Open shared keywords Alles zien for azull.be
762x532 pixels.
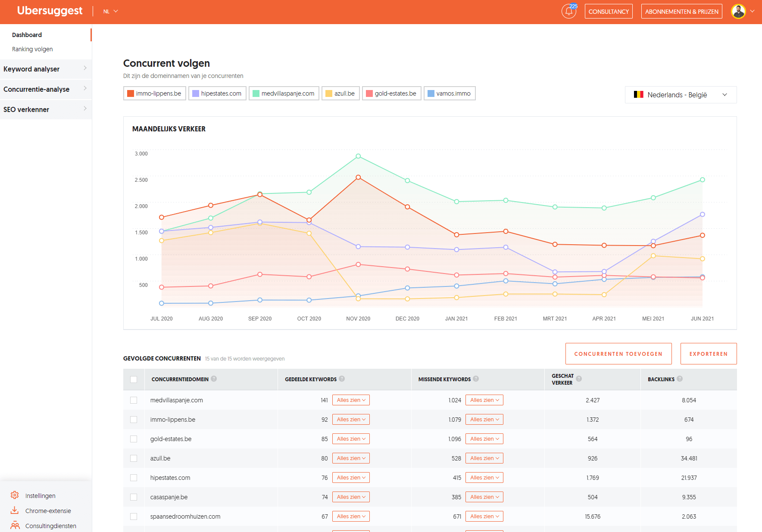coord(351,458)
